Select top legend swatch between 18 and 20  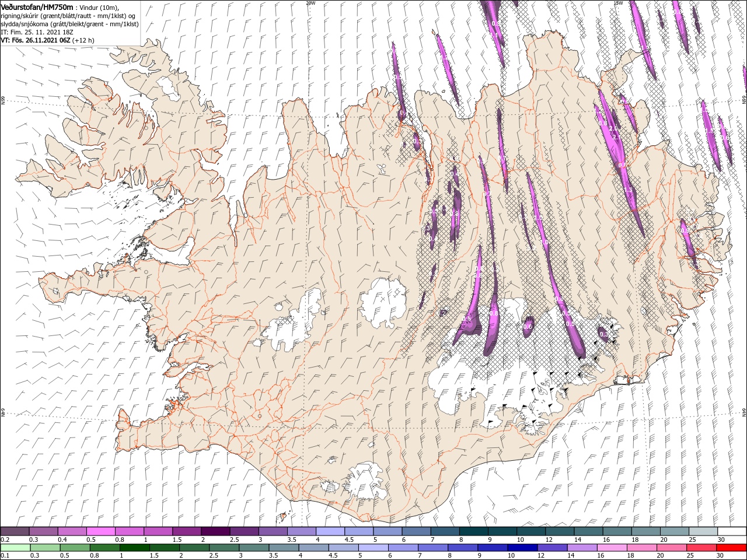646,531
